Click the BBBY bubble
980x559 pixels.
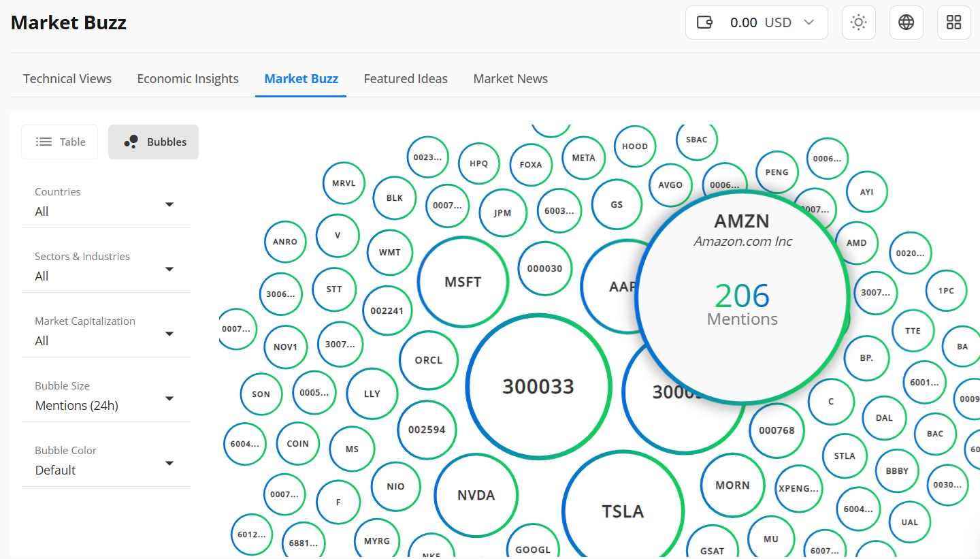tap(897, 471)
